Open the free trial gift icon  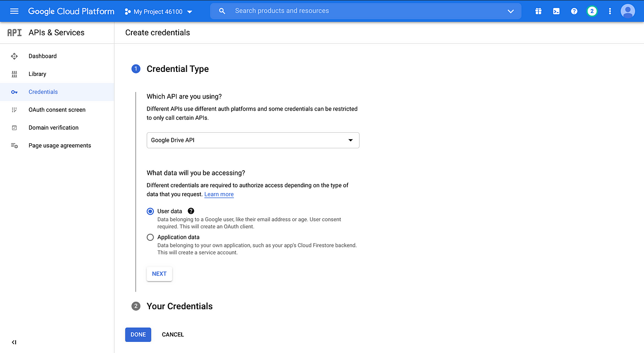click(538, 11)
